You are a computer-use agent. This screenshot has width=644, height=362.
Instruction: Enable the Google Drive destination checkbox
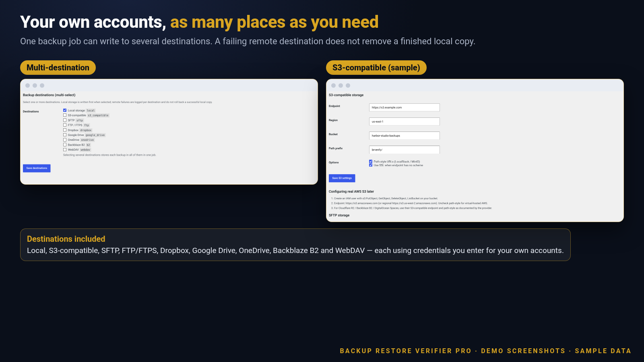pos(65,135)
